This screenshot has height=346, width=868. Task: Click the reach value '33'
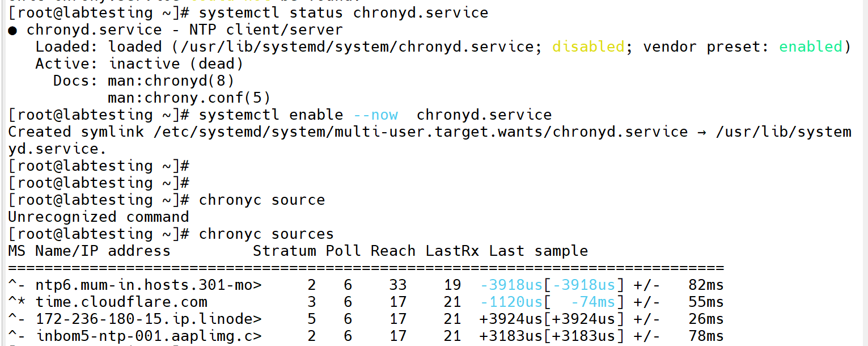coord(398,285)
